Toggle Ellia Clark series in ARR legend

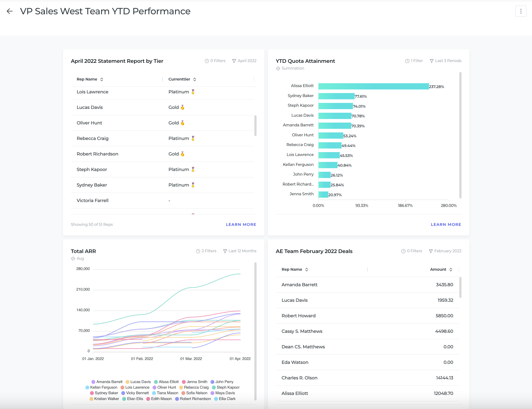(225, 399)
